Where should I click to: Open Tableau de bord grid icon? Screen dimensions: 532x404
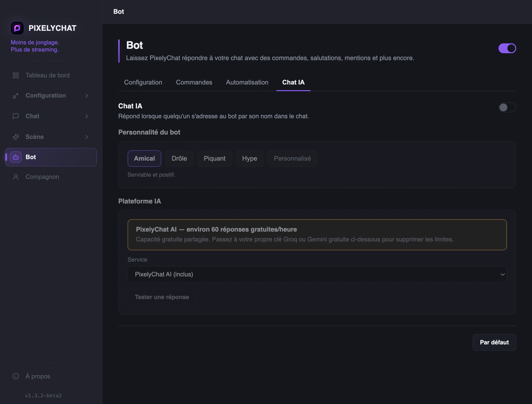(16, 75)
